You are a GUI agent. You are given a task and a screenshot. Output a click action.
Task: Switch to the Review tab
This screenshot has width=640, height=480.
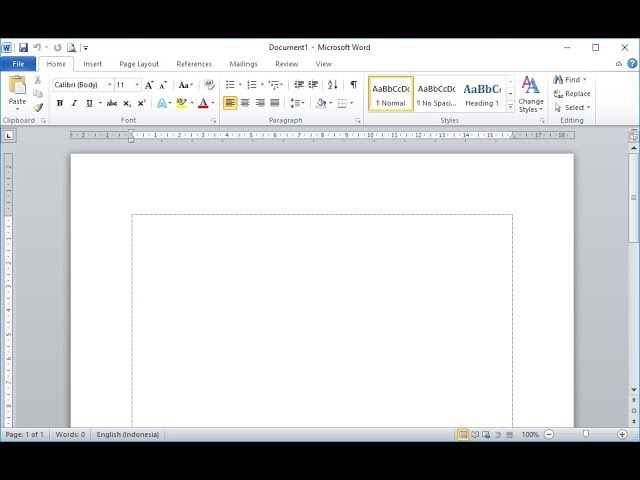[x=287, y=64]
